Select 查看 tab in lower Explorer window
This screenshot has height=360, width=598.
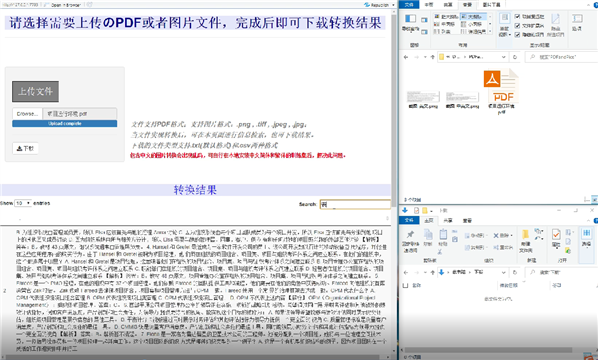tap(467, 220)
